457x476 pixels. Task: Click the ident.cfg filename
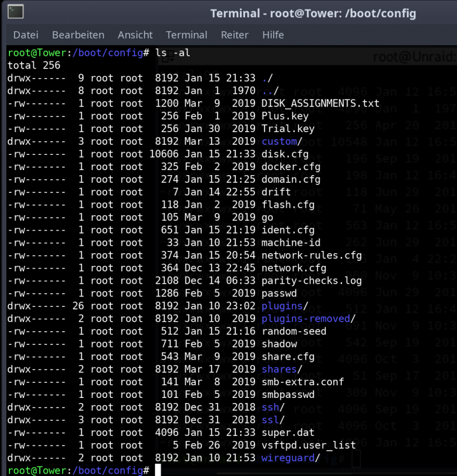(x=288, y=230)
